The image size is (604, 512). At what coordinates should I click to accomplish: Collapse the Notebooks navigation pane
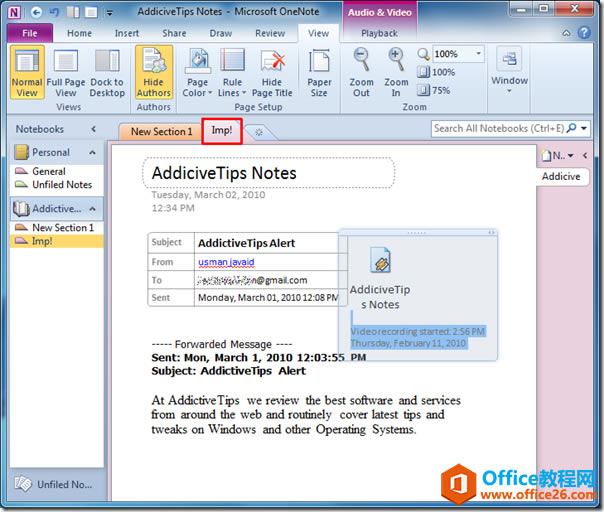93,129
